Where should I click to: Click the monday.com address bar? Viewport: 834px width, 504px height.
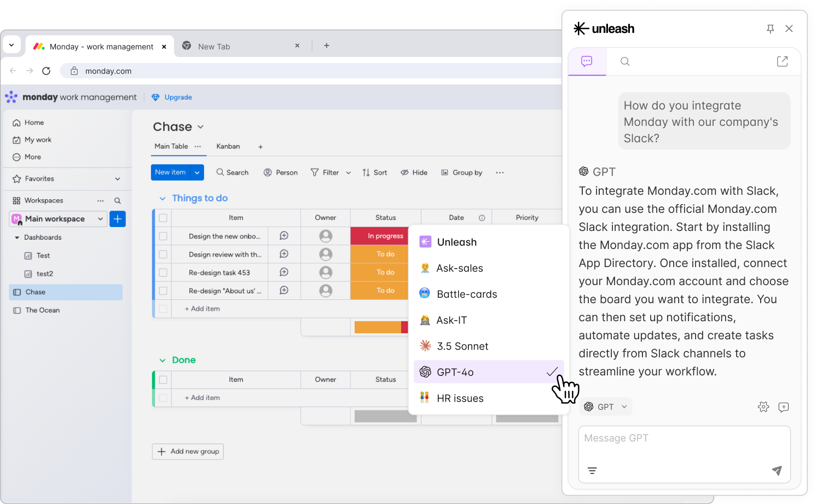pyautogui.click(x=312, y=71)
